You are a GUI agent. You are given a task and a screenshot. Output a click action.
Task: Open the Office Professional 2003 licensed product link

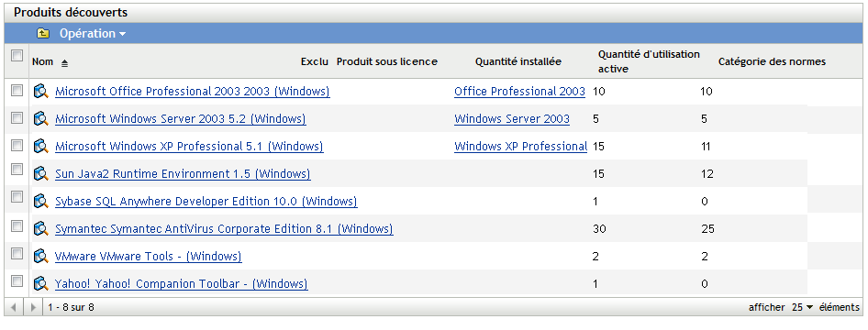point(520,92)
